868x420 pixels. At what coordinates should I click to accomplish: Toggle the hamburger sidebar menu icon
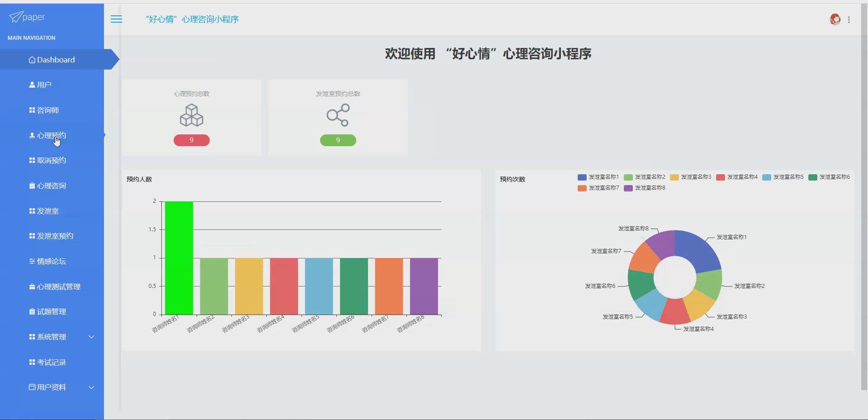click(116, 19)
